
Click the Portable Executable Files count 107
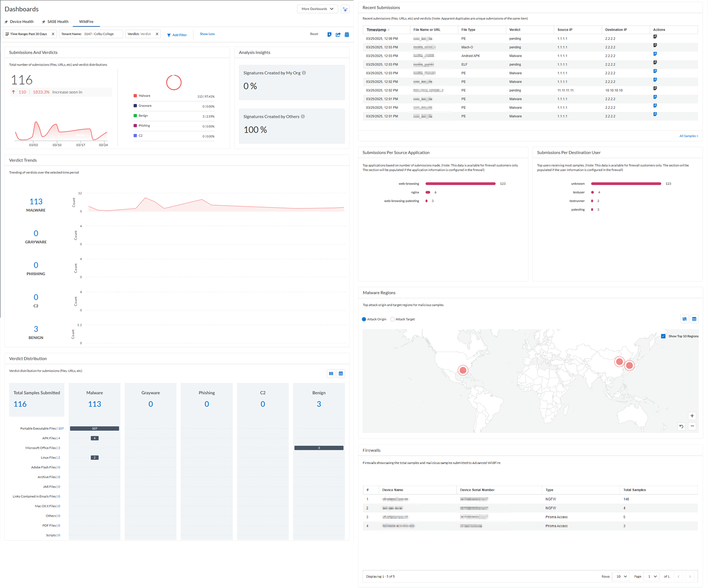coord(61,429)
